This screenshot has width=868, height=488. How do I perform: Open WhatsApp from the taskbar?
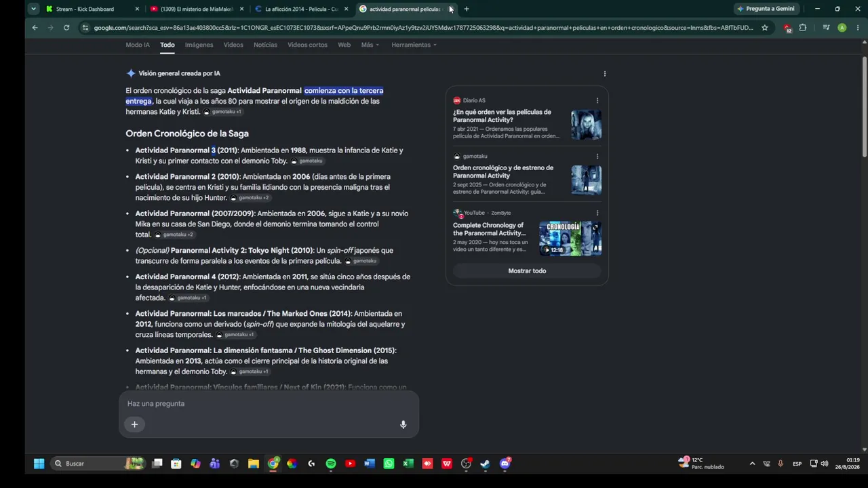pos(389,464)
